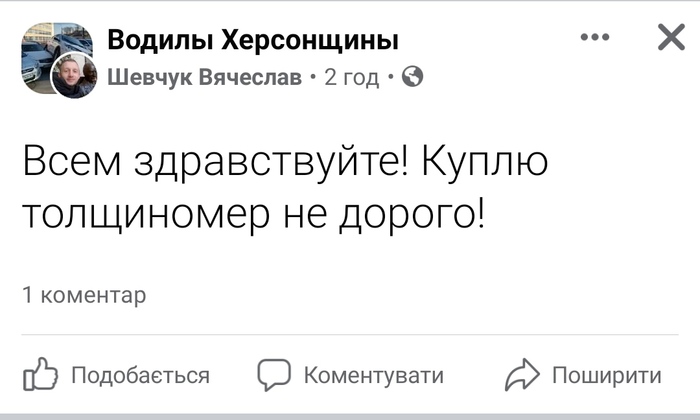Click the "2 год" post timestamp
700x420 pixels.
(351, 77)
